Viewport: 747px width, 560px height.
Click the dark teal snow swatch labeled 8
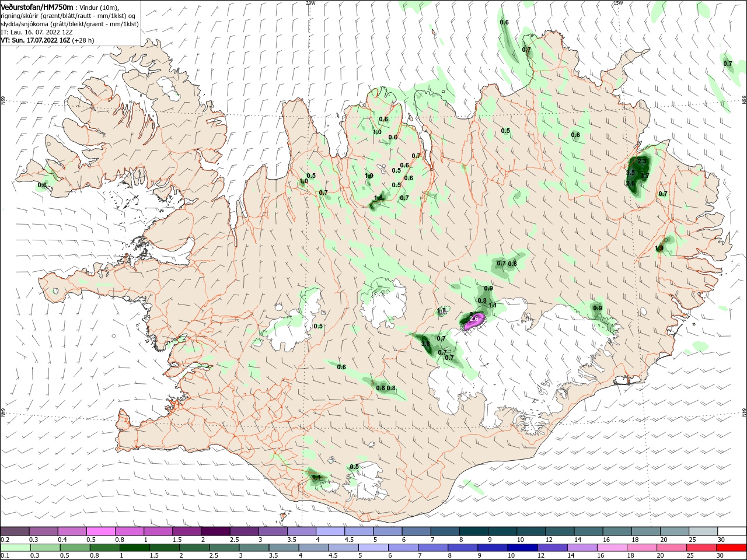point(474,531)
